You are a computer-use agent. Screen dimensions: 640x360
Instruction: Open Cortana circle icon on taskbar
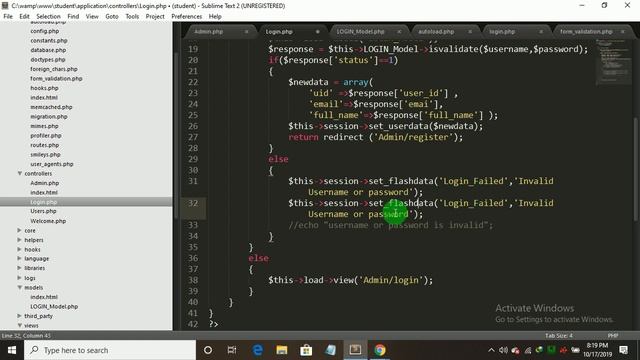tap(208, 350)
